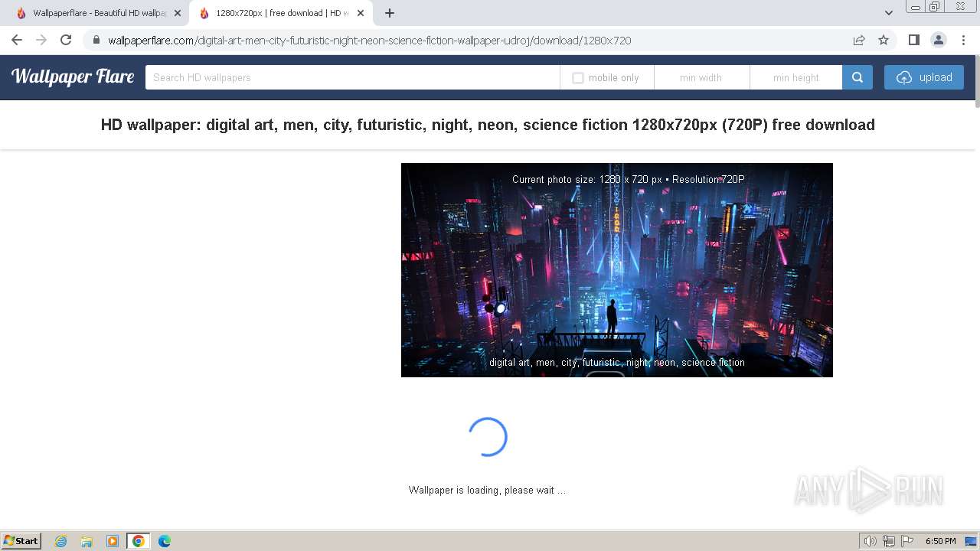Click the 'Wallpaper is loading, please wait' text
Viewport: 980px width, 551px height.
coord(487,490)
